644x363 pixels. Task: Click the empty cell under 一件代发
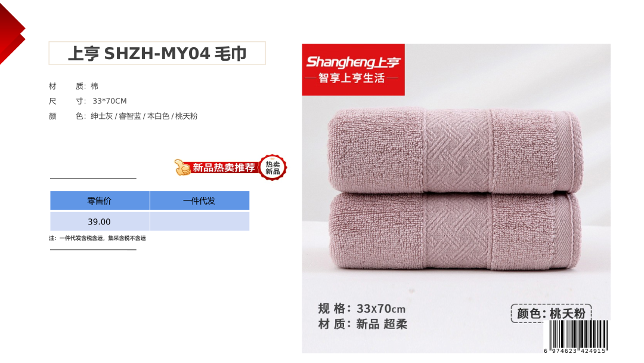point(200,221)
